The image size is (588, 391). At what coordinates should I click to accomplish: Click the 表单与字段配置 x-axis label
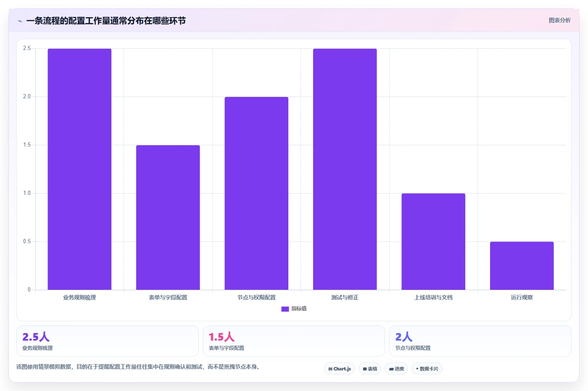168,297
